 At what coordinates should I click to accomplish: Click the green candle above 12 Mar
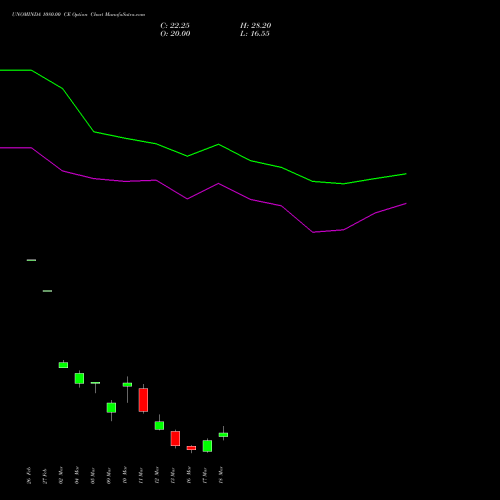point(159,425)
